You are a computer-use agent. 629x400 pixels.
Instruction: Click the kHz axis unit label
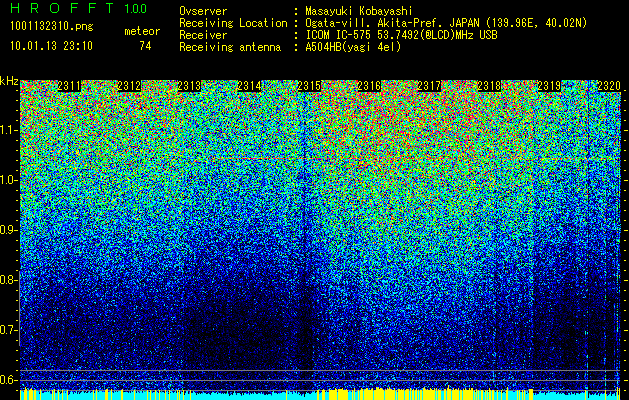click(9, 81)
